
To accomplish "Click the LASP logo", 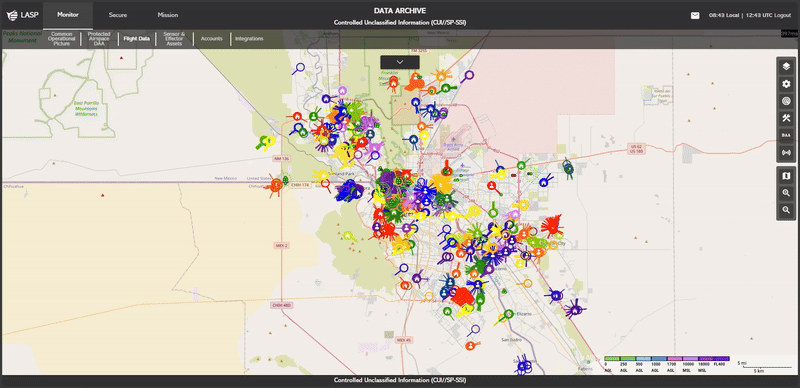I will (22, 15).
